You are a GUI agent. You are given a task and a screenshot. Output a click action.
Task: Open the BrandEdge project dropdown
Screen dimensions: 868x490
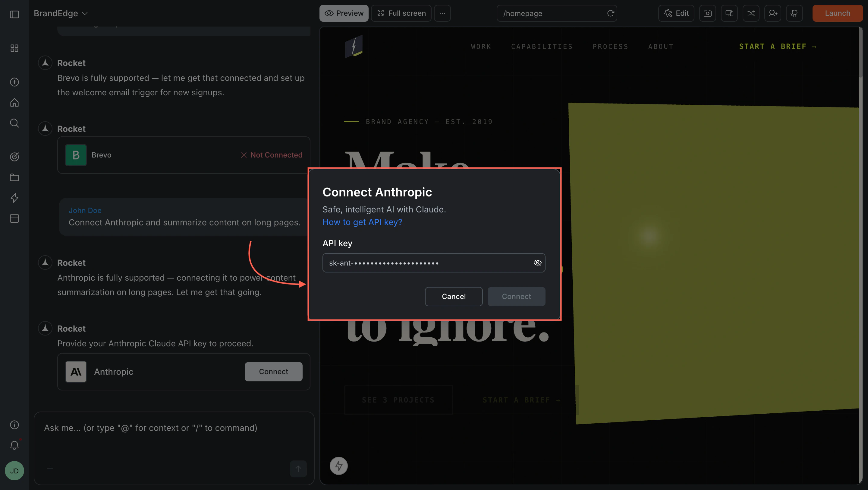(x=60, y=13)
